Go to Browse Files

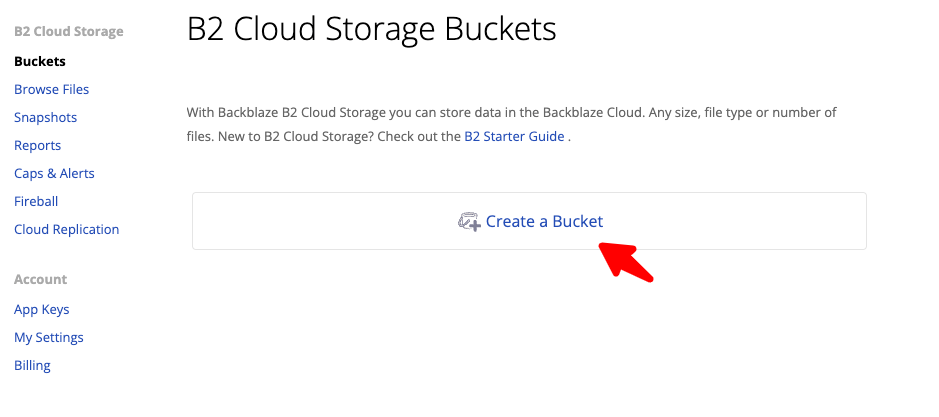[x=51, y=89]
